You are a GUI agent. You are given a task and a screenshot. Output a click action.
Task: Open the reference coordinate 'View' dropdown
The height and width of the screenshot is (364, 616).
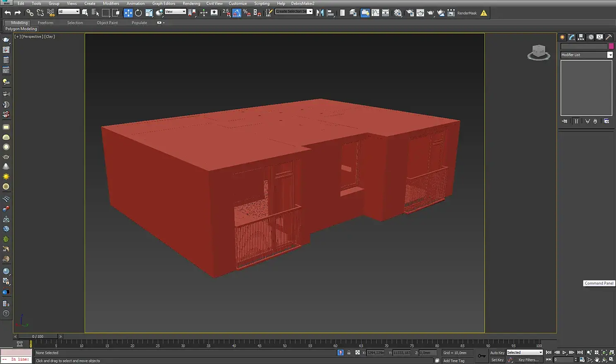pyautogui.click(x=176, y=12)
